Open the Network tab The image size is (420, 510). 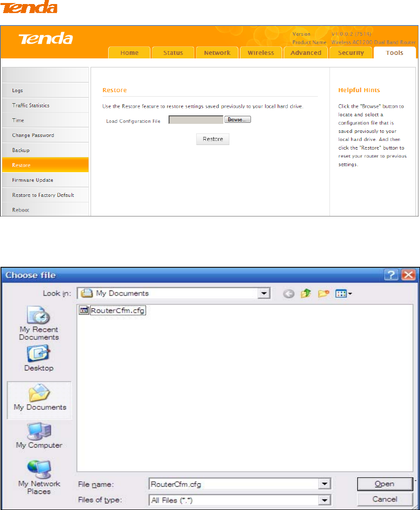click(217, 53)
